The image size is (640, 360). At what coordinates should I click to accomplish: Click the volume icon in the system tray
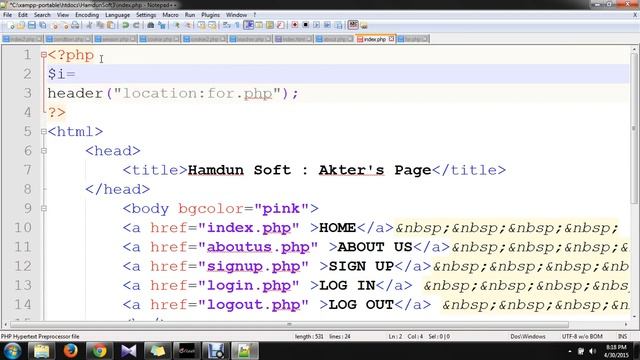click(593, 351)
